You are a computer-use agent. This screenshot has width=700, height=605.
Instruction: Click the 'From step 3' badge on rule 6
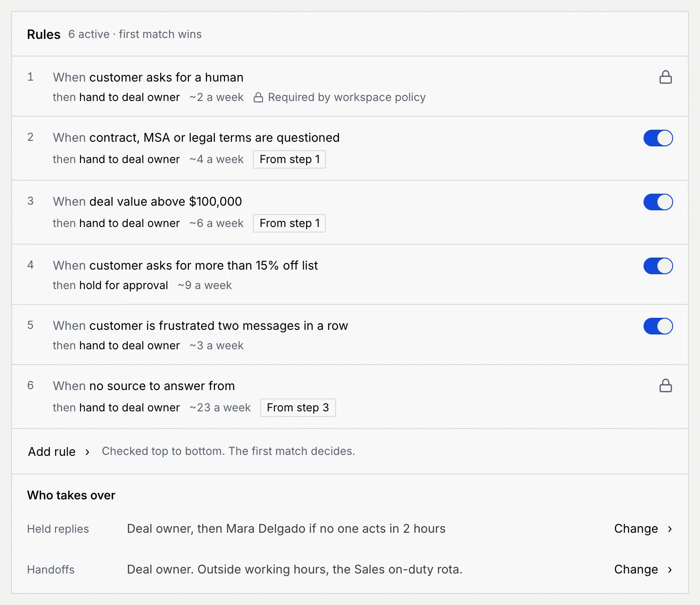[298, 408]
